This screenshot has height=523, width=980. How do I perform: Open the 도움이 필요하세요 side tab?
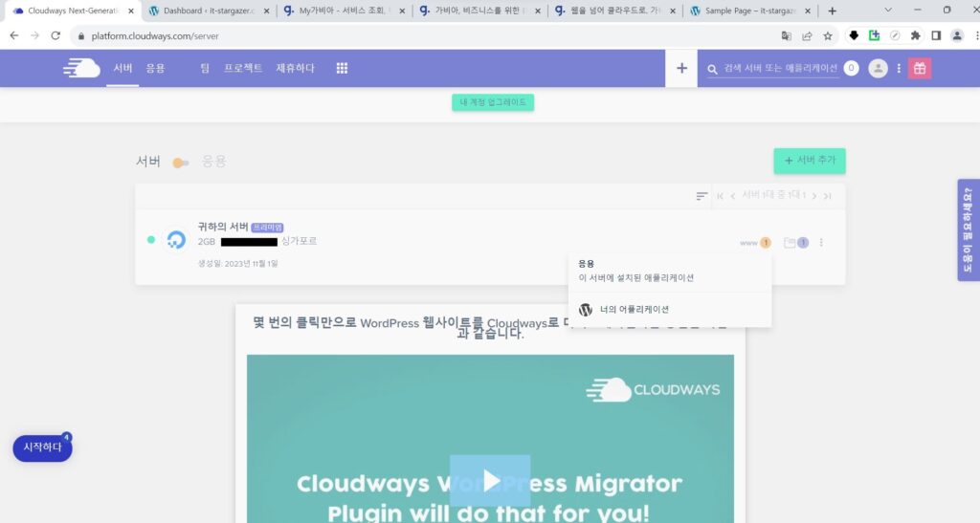click(969, 230)
